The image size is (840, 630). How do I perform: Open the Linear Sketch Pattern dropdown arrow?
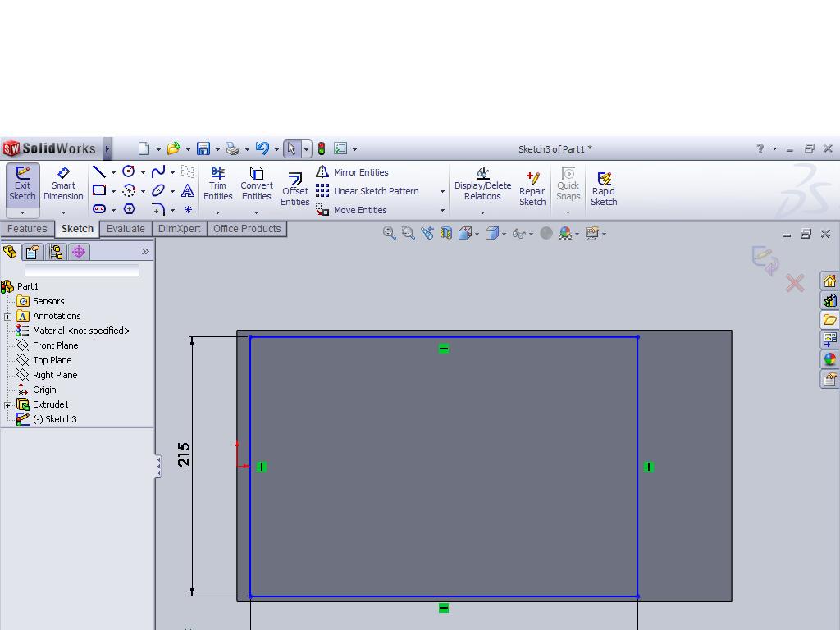click(442, 191)
